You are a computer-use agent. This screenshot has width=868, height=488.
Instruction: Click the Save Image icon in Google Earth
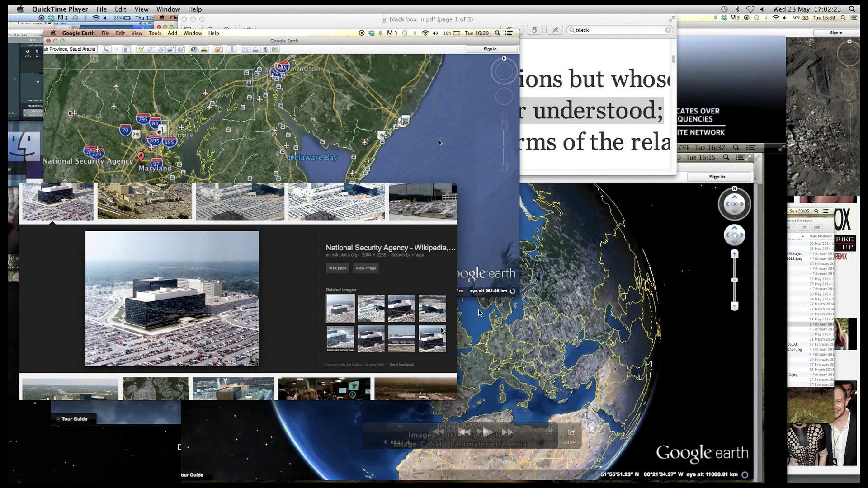tap(265, 49)
